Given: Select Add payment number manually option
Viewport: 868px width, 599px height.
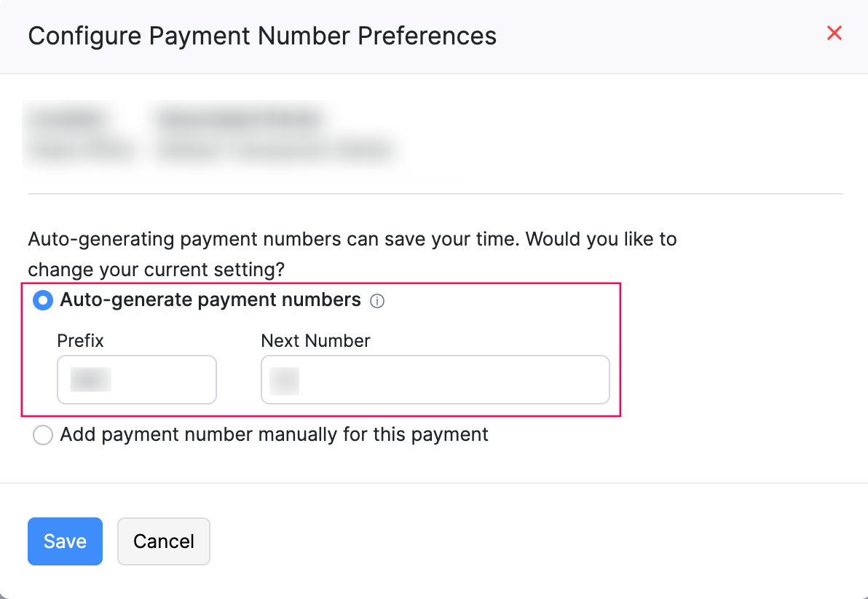Looking at the screenshot, I should pos(43,434).
